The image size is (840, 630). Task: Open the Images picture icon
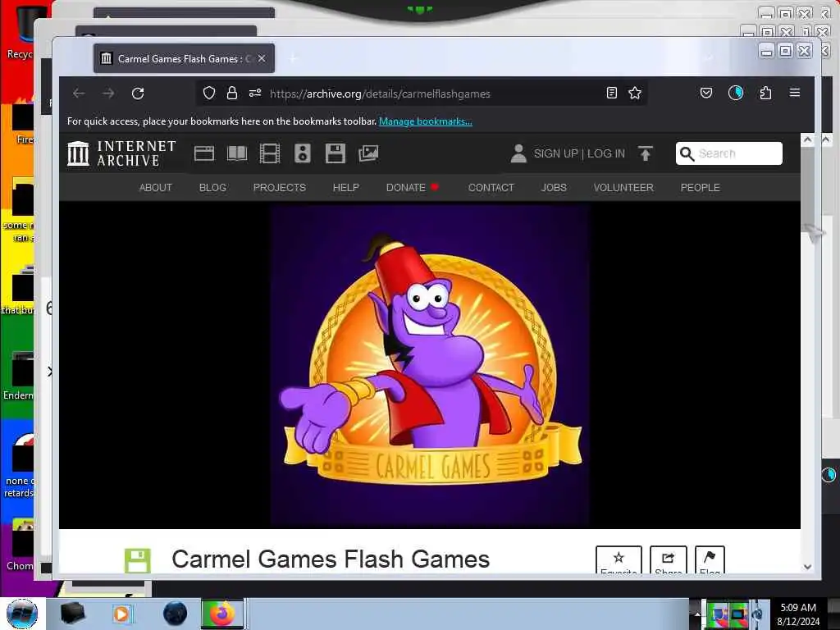(x=368, y=153)
